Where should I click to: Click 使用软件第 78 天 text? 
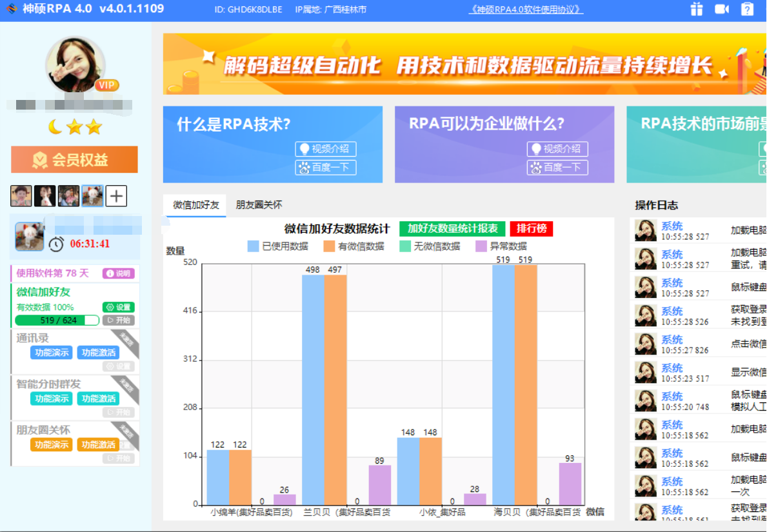[52, 273]
